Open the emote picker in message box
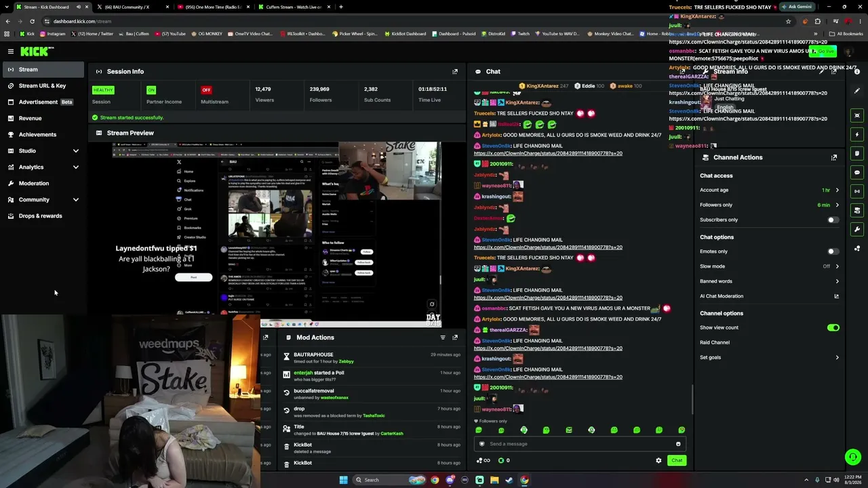868x488 pixels. 678,444
